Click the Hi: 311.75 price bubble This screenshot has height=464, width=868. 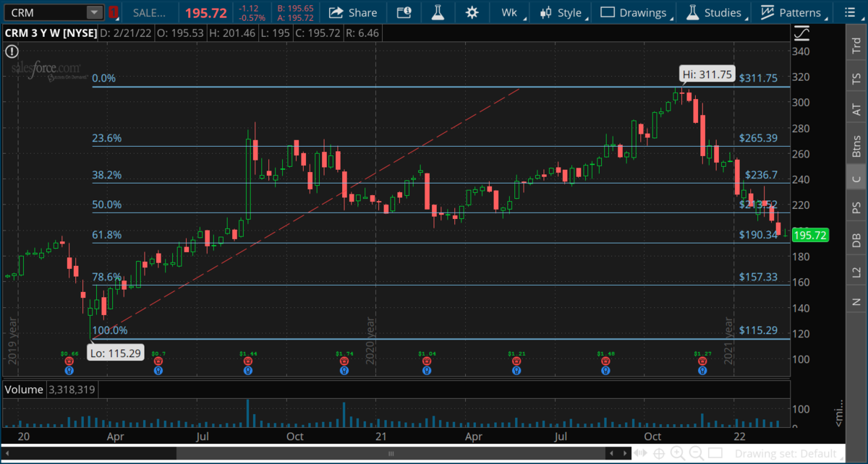pos(707,74)
